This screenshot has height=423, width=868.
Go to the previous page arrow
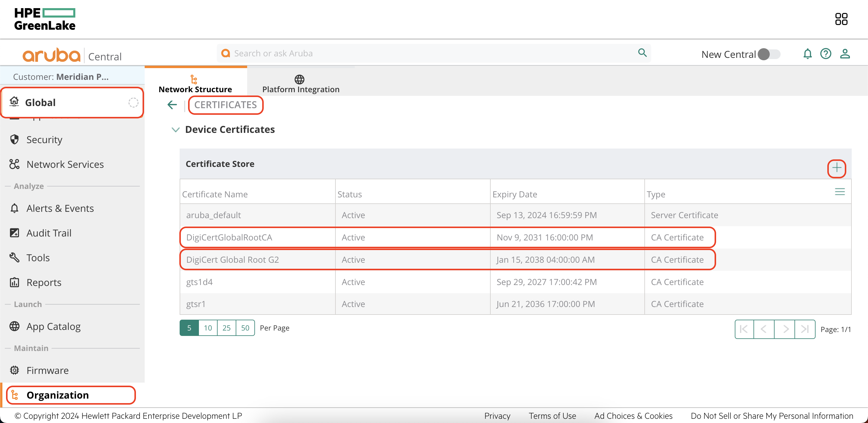pyautogui.click(x=764, y=329)
